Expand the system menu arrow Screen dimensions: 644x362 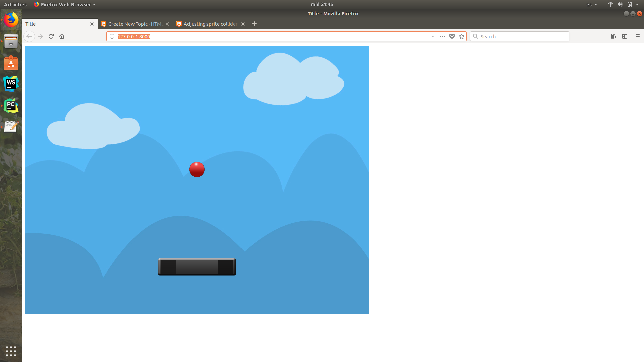coord(637,4)
